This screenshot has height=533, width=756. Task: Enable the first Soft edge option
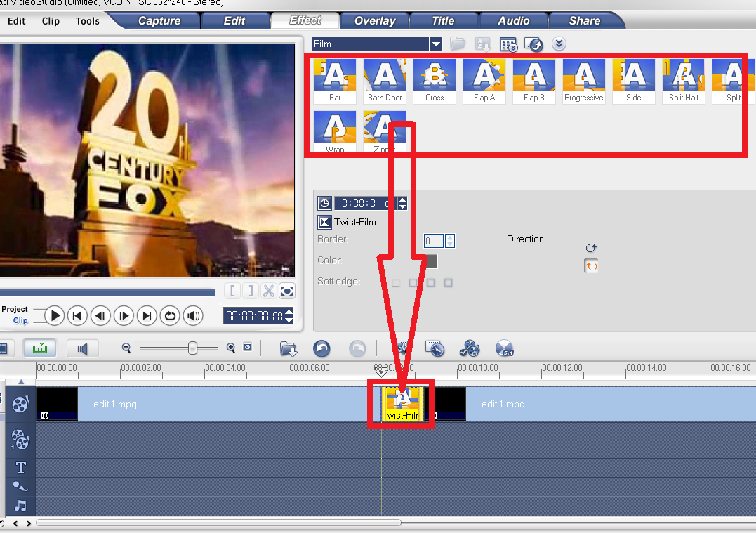(395, 282)
